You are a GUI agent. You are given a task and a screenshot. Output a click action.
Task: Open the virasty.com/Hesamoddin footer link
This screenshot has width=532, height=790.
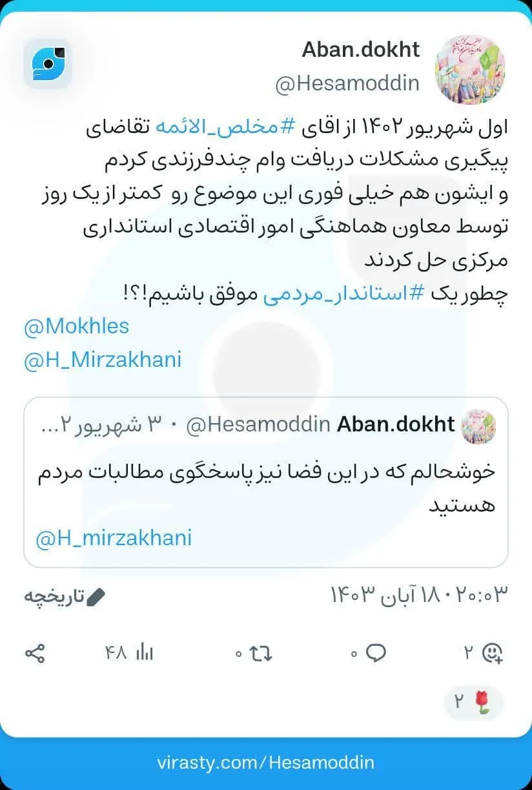point(265,762)
